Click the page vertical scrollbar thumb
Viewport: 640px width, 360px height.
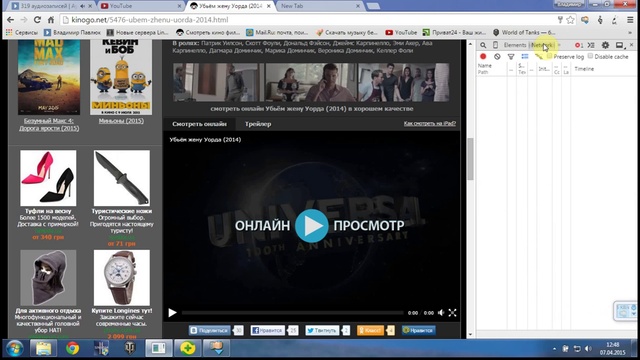[470, 159]
